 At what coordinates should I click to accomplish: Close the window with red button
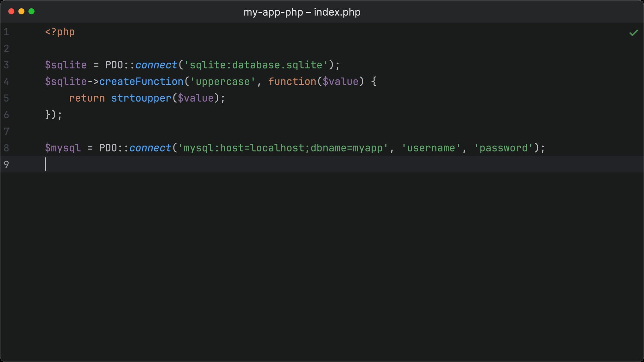coord(11,11)
